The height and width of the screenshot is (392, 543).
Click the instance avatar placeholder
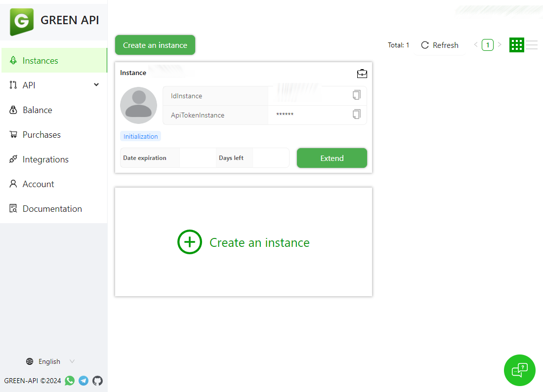pos(138,105)
